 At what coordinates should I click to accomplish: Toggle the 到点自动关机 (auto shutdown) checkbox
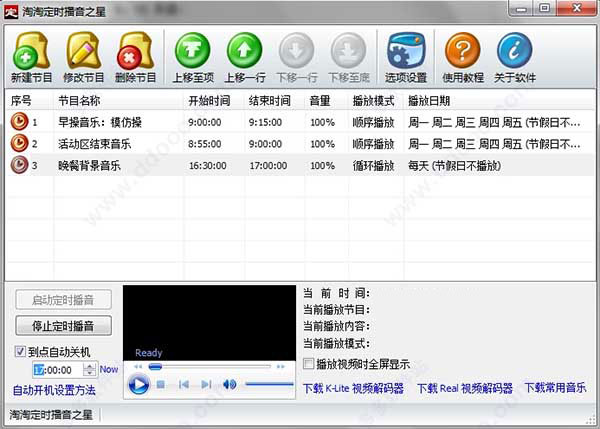22,352
